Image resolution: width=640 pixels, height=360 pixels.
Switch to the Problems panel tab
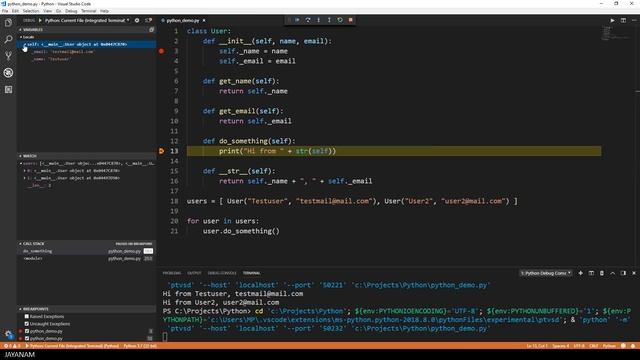pos(171,273)
